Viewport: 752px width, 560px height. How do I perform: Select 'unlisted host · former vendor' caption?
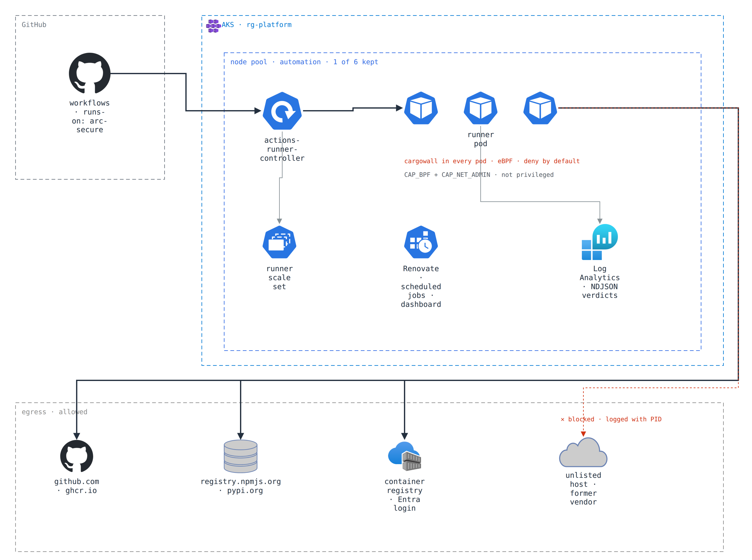pyautogui.click(x=583, y=489)
